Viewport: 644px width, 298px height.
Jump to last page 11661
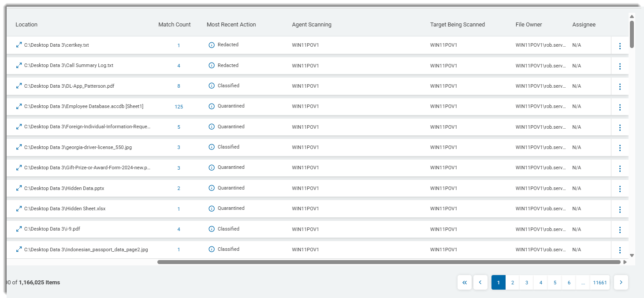[x=599, y=283]
